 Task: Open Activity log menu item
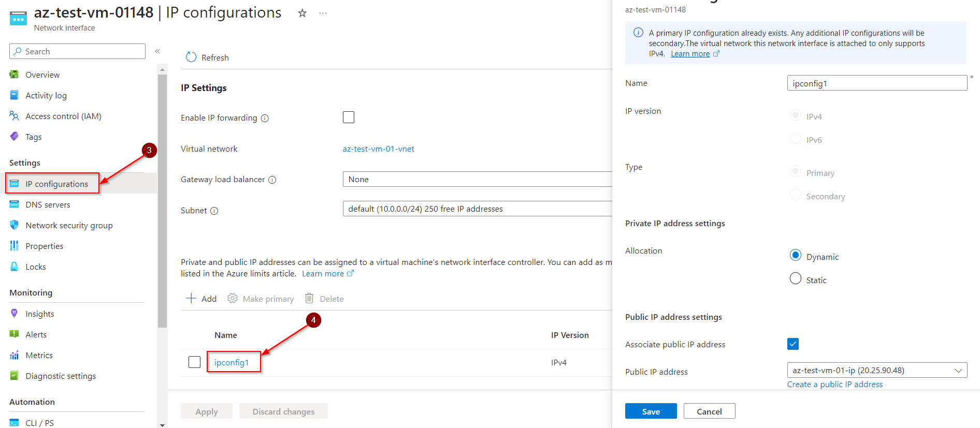pos(46,95)
